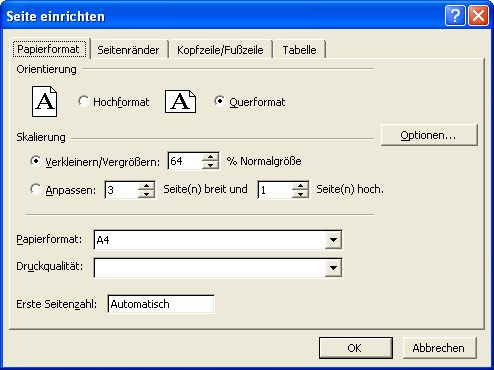Decrease the scaling percentage with down arrow
Screen dimensions: 494x370
pyautogui.click(x=210, y=165)
